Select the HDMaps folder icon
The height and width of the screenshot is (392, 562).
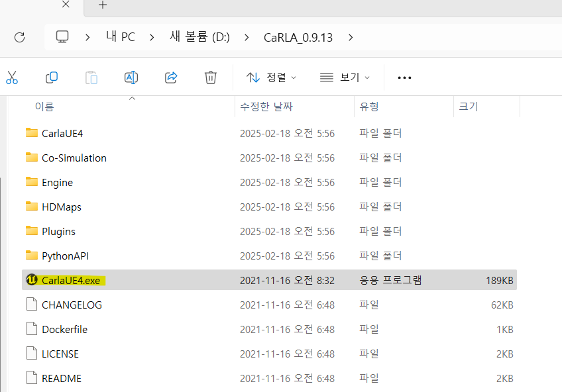click(x=32, y=207)
